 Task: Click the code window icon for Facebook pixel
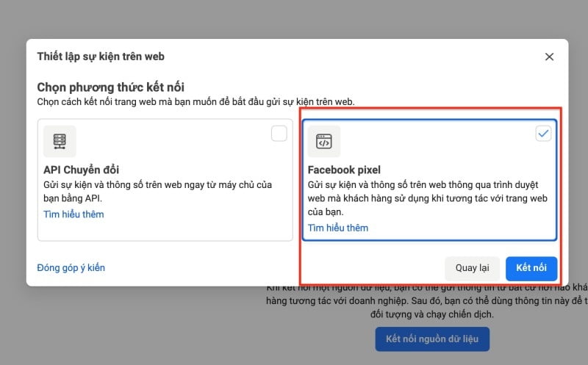coord(324,141)
